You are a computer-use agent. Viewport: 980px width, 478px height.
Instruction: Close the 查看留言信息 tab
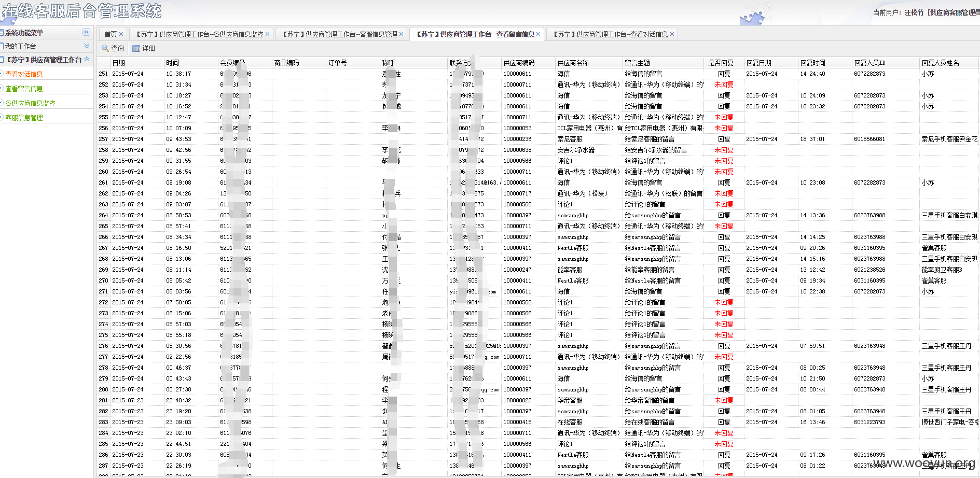pyautogui.click(x=539, y=34)
